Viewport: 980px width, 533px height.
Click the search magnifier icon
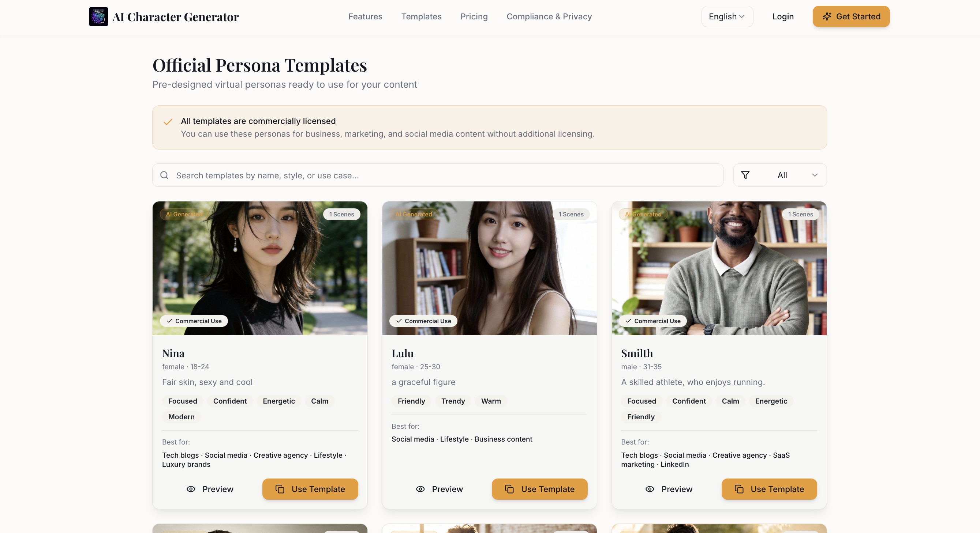point(164,175)
